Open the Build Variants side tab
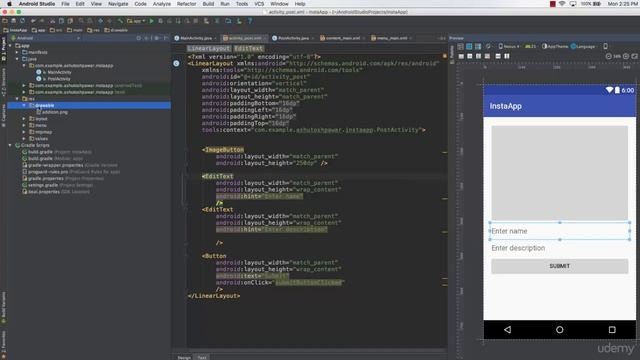Screen dimensions: 640x360 (4, 307)
